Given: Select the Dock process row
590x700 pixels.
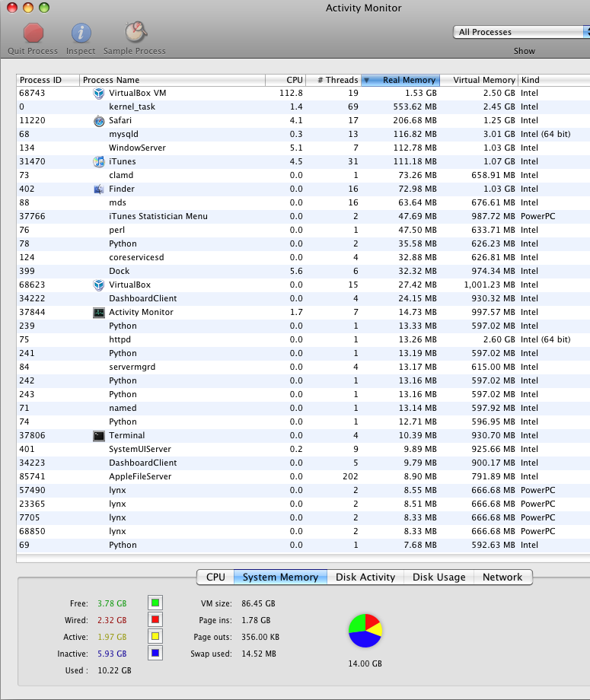Looking at the screenshot, I should coord(303,271).
